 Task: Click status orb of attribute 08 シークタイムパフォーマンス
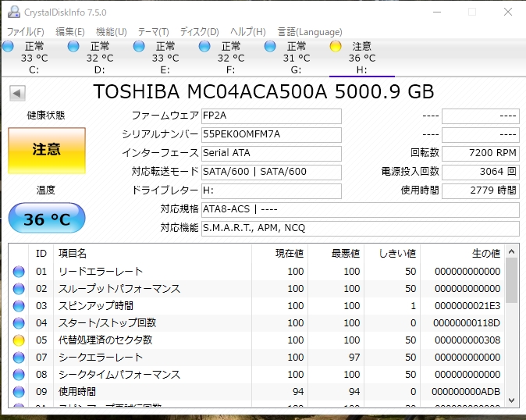[x=19, y=375]
